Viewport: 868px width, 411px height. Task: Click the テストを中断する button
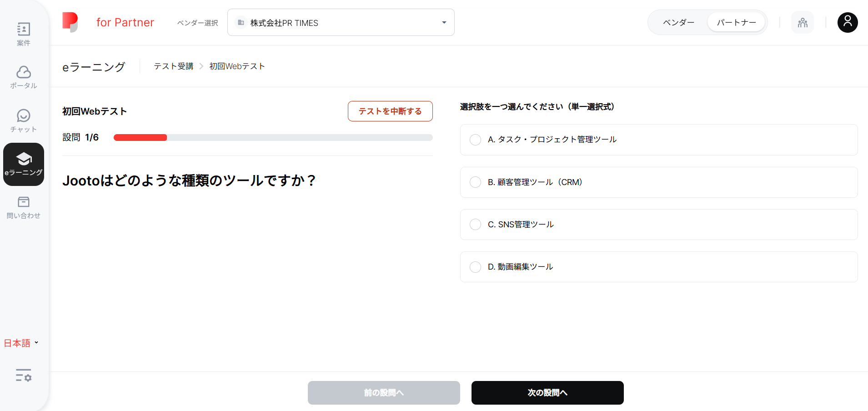[390, 111]
